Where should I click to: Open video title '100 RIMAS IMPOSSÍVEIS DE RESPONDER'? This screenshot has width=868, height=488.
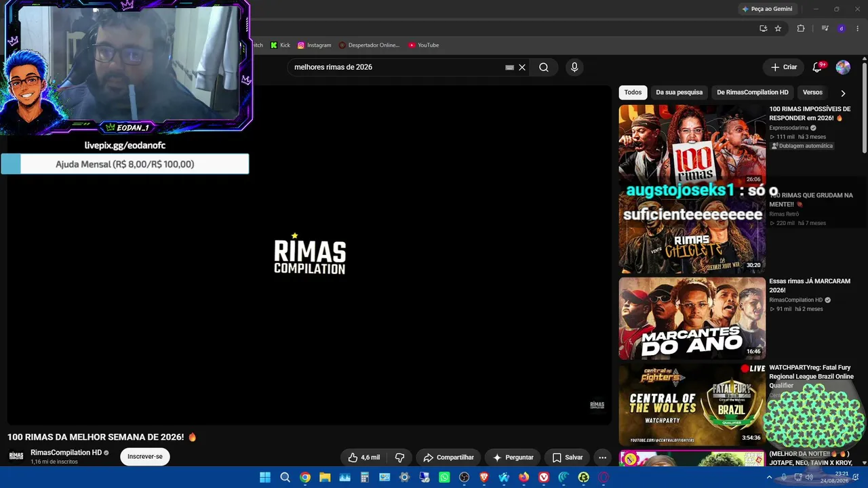[x=810, y=113]
